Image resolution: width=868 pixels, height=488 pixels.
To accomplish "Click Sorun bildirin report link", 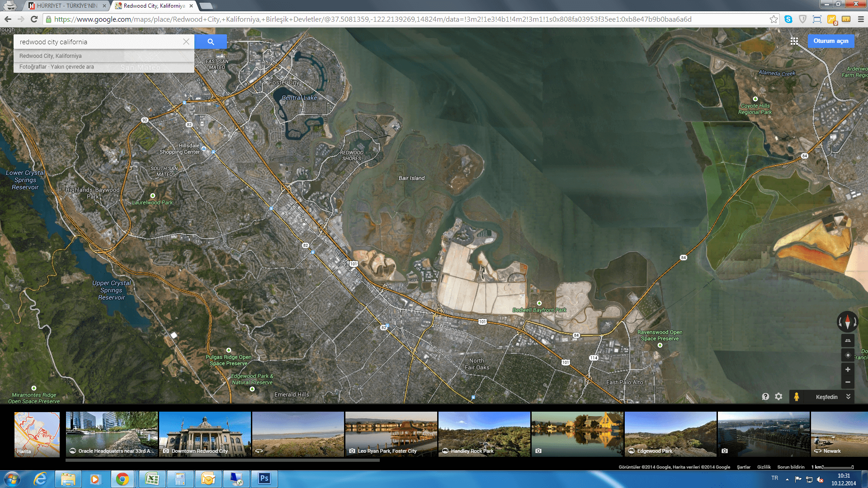I will (791, 467).
